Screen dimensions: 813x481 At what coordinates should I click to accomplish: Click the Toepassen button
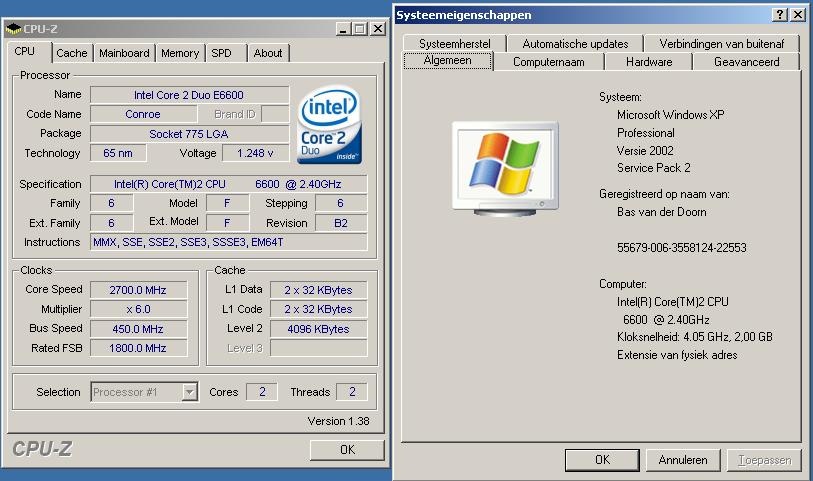click(x=764, y=460)
